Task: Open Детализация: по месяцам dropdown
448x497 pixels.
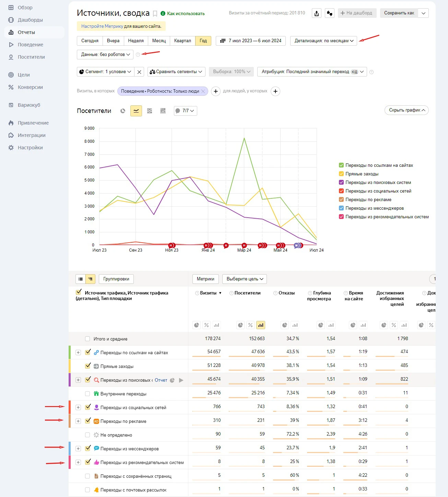Action: click(323, 41)
